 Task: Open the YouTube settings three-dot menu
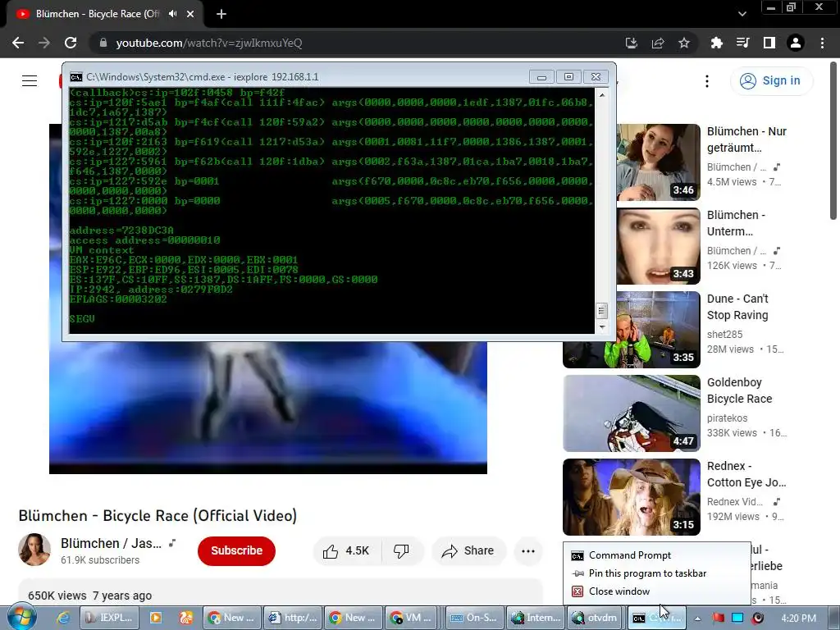click(x=707, y=81)
